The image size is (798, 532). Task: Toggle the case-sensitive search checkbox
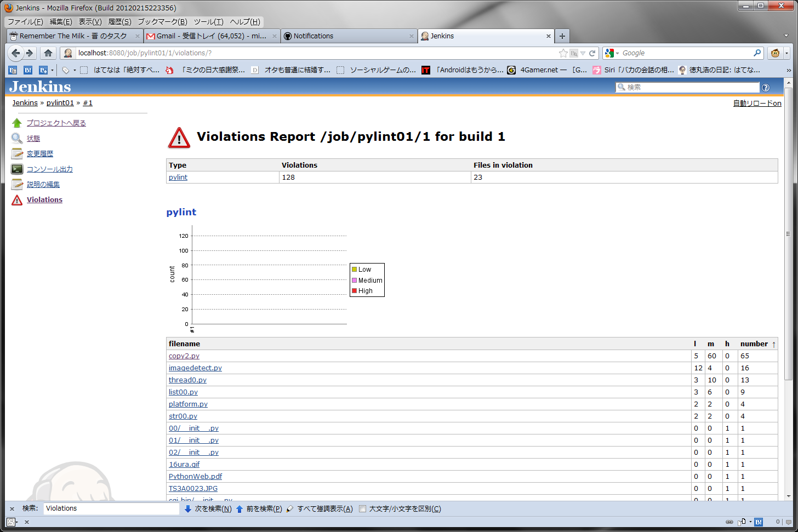tap(362, 509)
